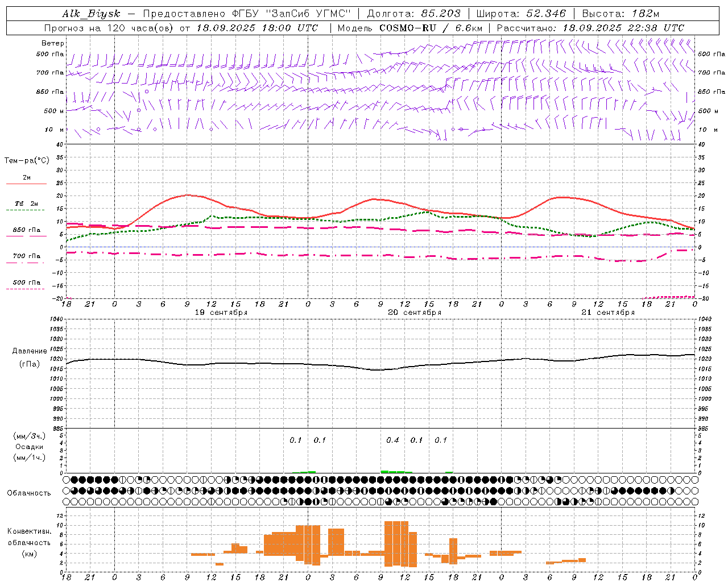The height and width of the screenshot is (582, 728).
Task: Click the model name COSMO-RU
Action: [407, 28]
